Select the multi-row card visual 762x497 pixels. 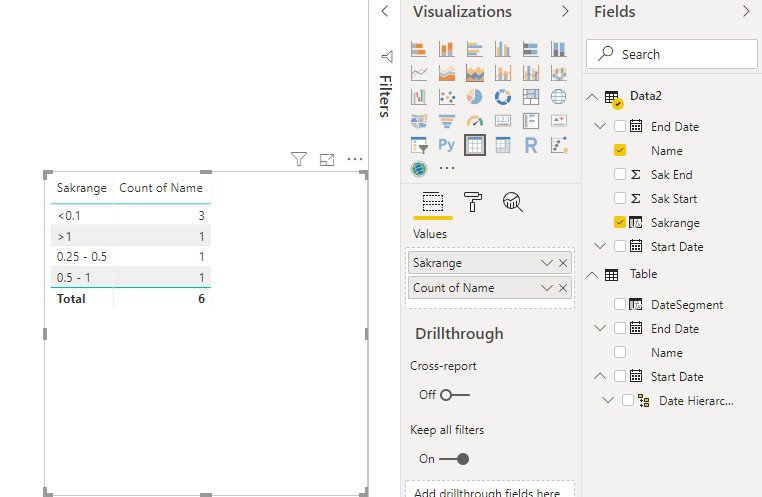click(x=531, y=121)
